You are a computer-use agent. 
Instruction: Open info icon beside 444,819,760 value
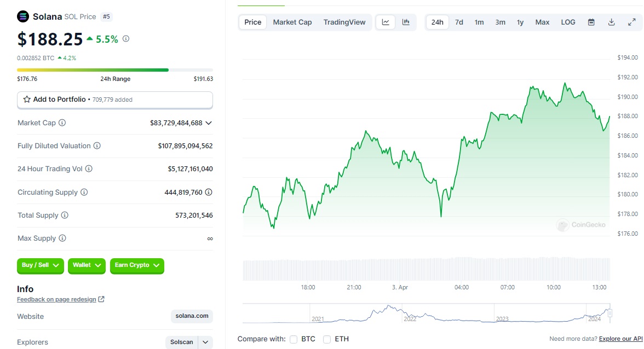pos(209,192)
